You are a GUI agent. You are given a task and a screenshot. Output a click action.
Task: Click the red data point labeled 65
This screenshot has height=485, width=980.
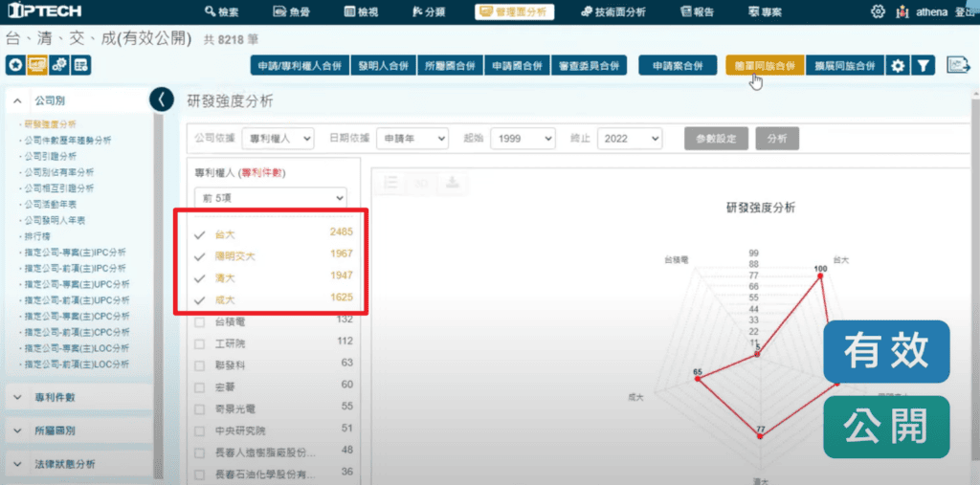point(698,379)
